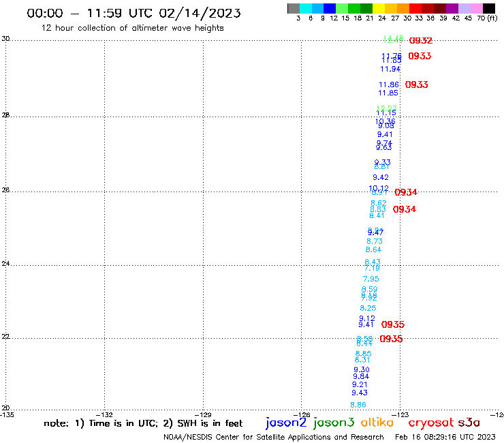Click the 'note: 1) Time is in UTC' text
The height and width of the screenshot is (443, 504).
100,423
